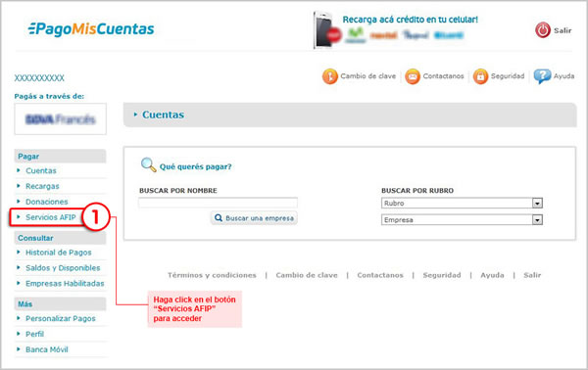588x370 pixels.
Task: Open Donaciones in the sidebar
Action: 46,202
